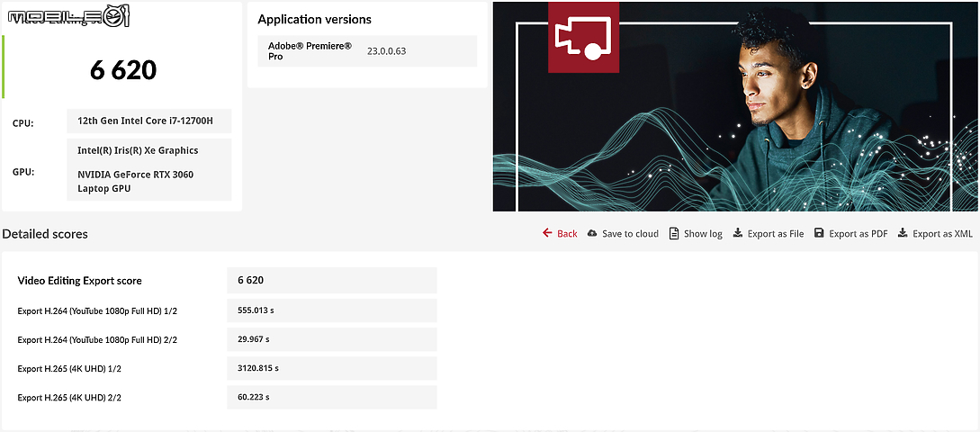980x432 pixels.
Task: Click the Export as XML download icon
Action: pyautogui.click(x=903, y=233)
